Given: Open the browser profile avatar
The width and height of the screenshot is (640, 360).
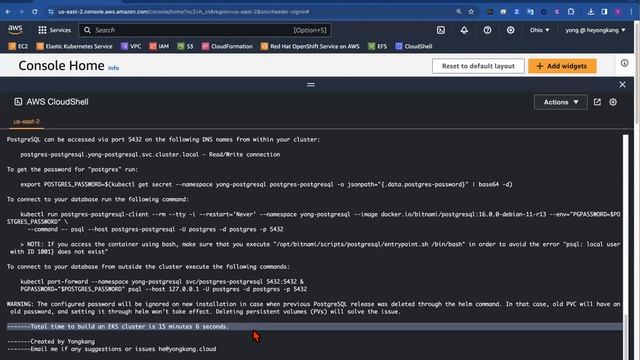Looking at the screenshot, I should tap(618, 12).
